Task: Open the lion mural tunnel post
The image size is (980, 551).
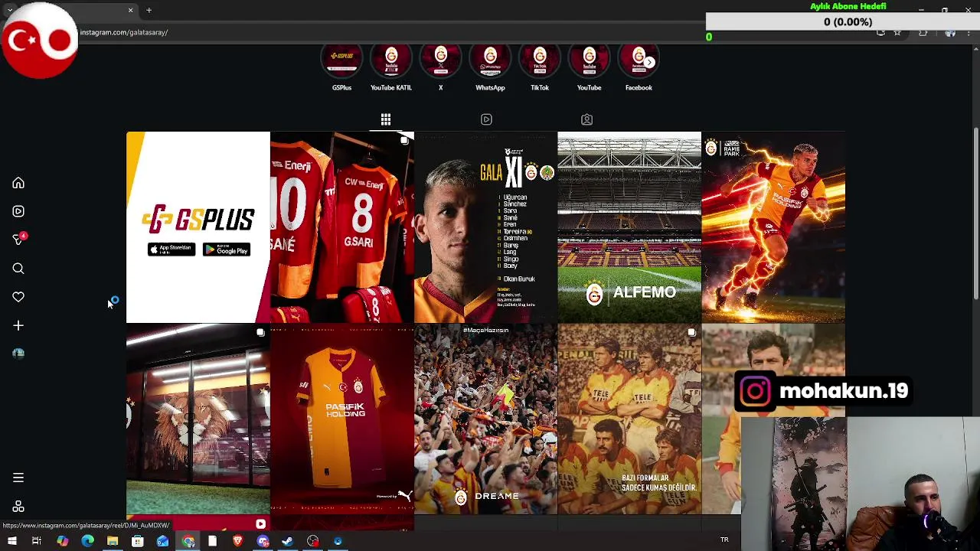Action: point(198,419)
